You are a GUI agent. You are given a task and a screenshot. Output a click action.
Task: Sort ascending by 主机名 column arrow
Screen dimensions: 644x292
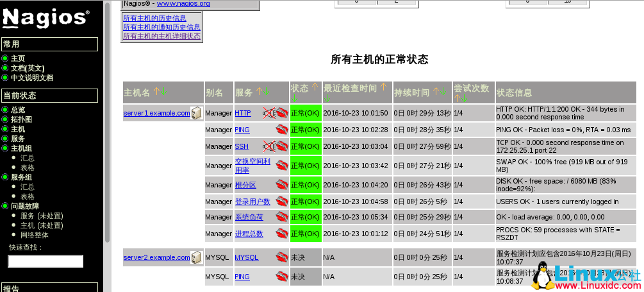coord(156,92)
